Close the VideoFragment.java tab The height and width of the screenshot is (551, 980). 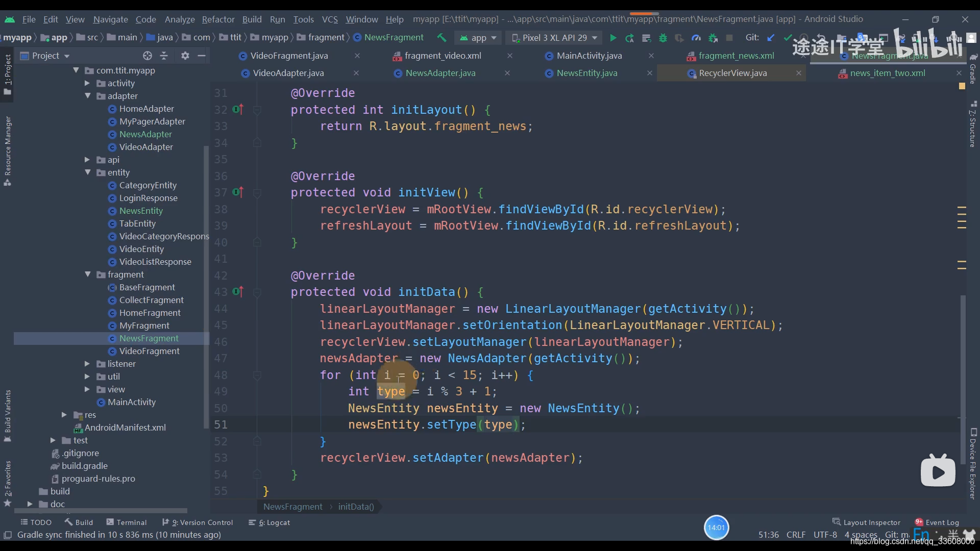pyautogui.click(x=357, y=56)
